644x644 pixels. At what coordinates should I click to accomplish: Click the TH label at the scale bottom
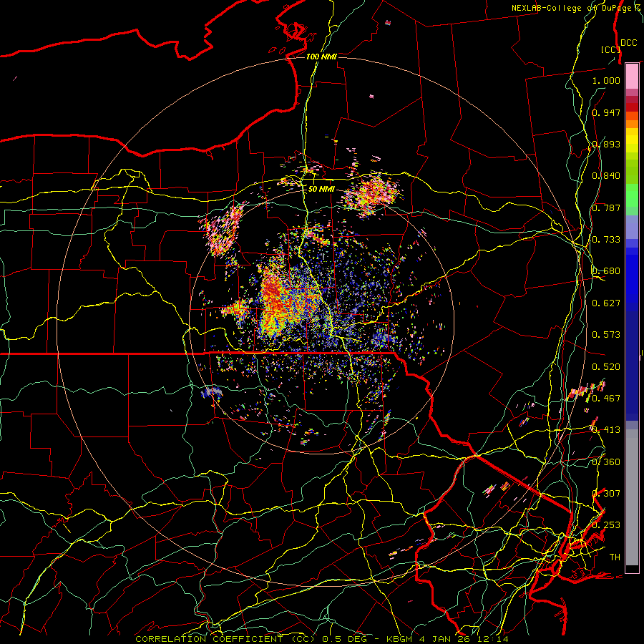(x=615, y=557)
